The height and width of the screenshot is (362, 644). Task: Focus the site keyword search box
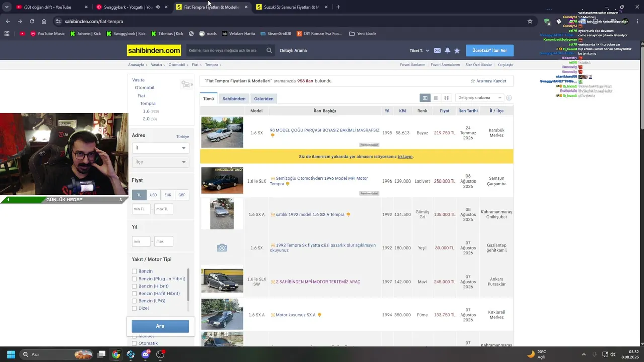(225, 50)
